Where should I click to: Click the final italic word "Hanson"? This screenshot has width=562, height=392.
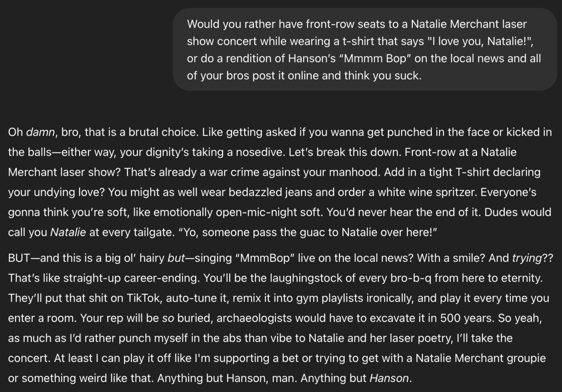[389, 379]
